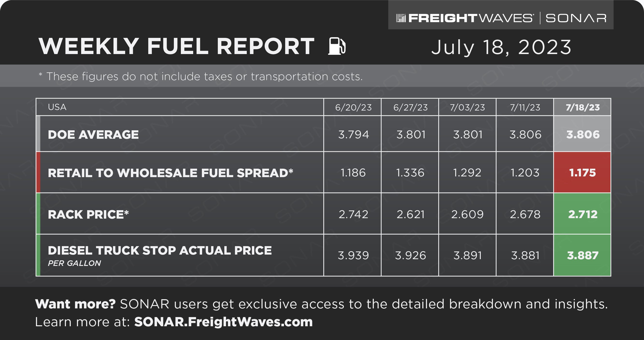Select the RACK PRICE row label

tap(88, 214)
